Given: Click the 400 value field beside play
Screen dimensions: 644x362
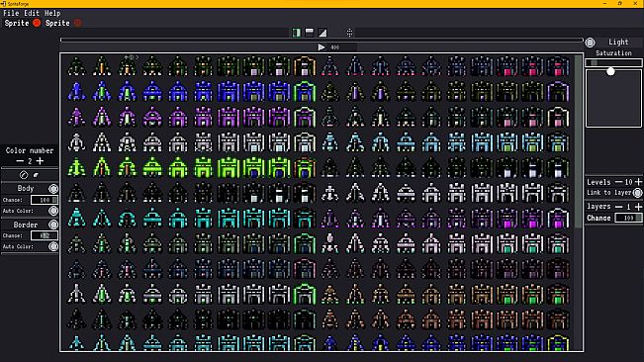Looking at the screenshot, I should (335, 47).
